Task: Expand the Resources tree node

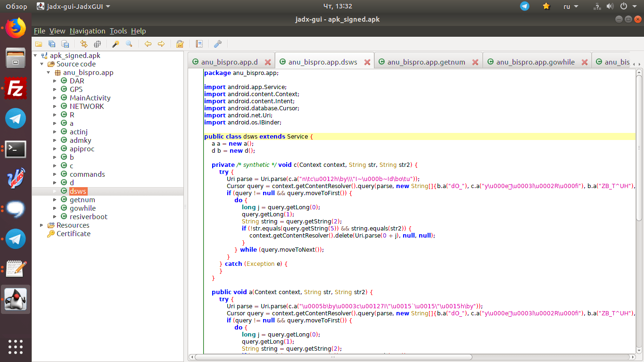Action: click(42, 225)
